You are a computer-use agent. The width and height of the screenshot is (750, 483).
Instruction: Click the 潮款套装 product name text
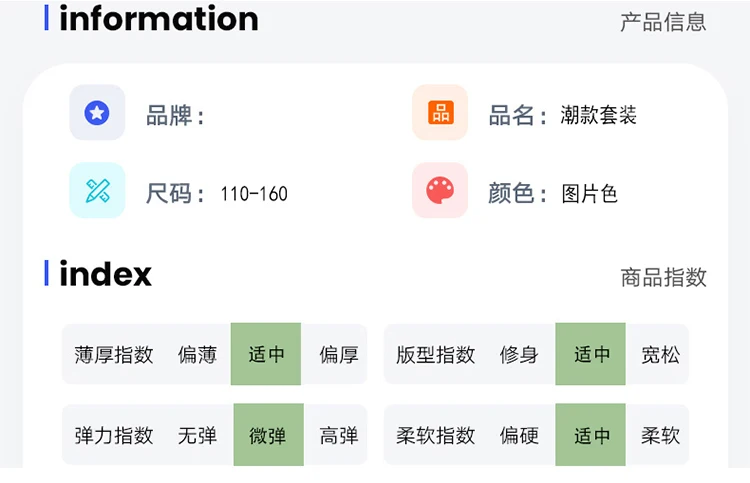pyautogui.click(x=598, y=115)
